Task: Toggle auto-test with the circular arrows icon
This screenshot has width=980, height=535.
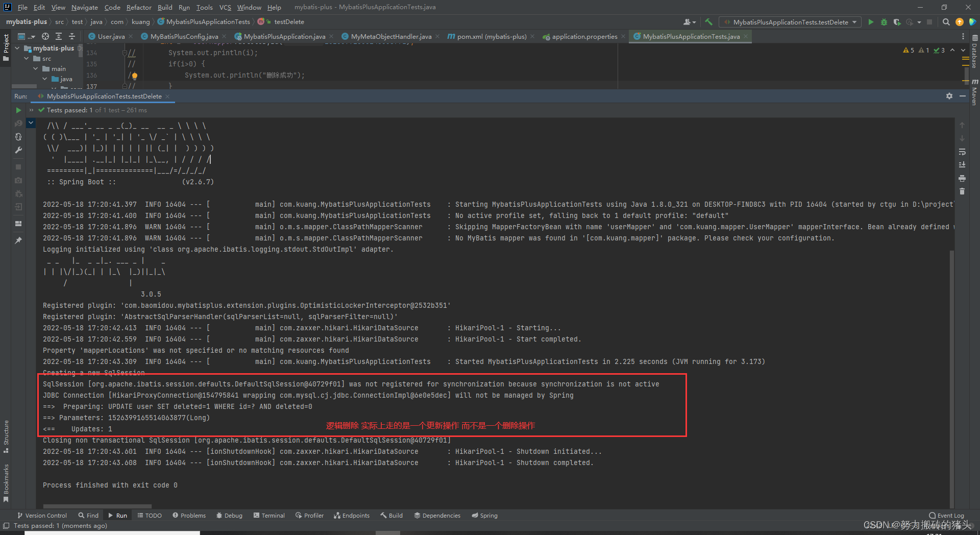Action: coord(18,137)
